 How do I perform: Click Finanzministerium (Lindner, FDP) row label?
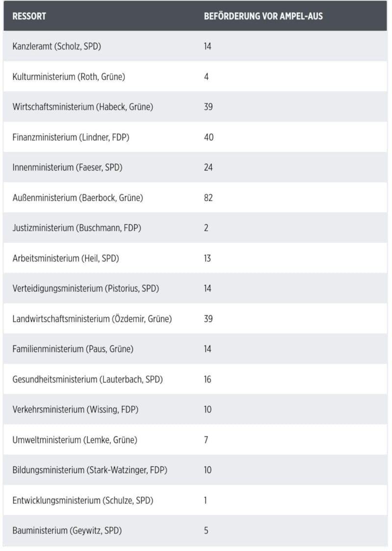(71, 137)
